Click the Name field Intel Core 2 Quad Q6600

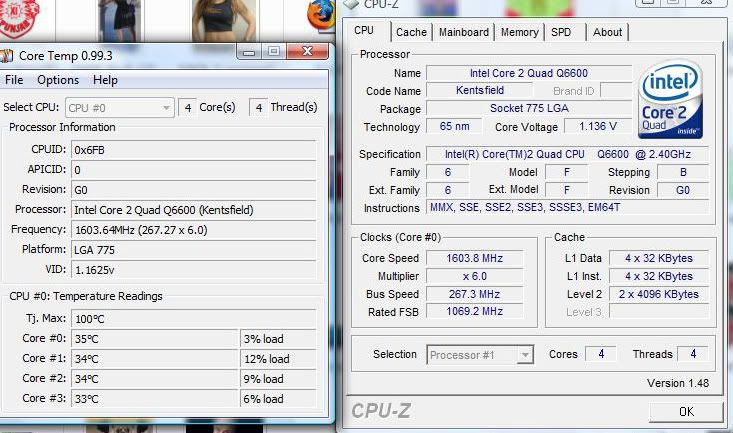pos(529,73)
